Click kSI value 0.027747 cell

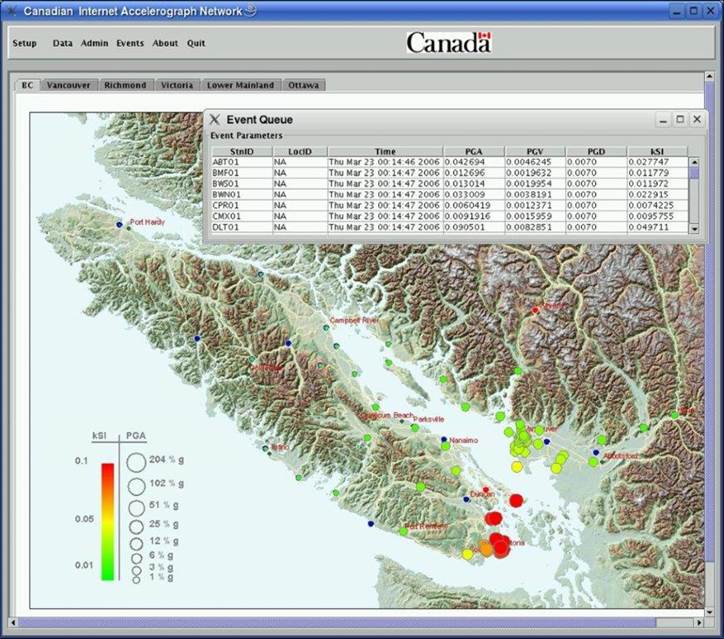click(658, 162)
